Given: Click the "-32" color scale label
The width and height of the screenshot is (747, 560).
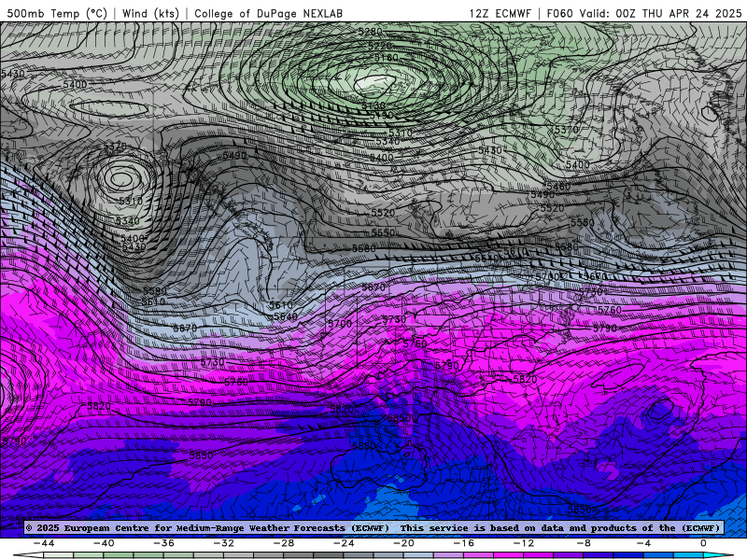Looking at the screenshot, I should pyautogui.click(x=224, y=543).
